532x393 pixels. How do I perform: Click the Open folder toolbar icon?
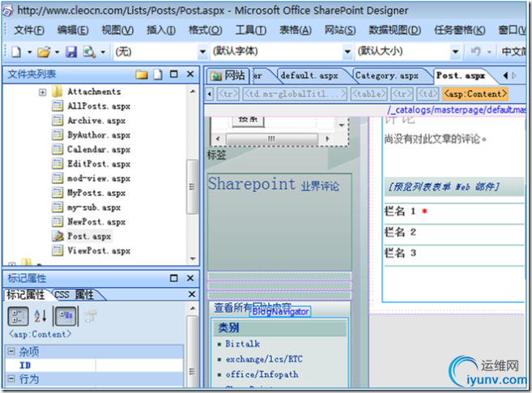[x=44, y=52]
